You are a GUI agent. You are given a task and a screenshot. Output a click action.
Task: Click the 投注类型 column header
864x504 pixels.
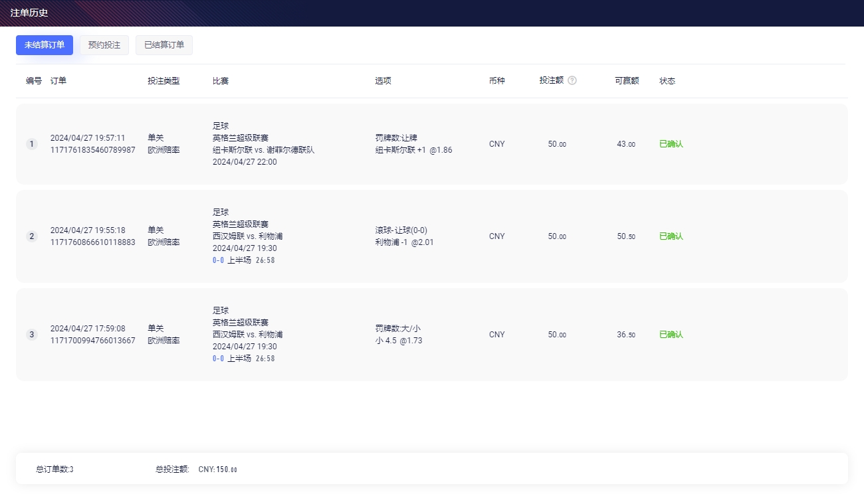click(x=163, y=81)
